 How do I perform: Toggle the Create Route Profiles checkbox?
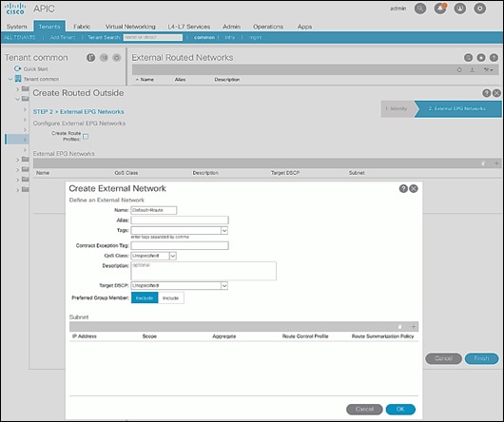[x=86, y=137]
